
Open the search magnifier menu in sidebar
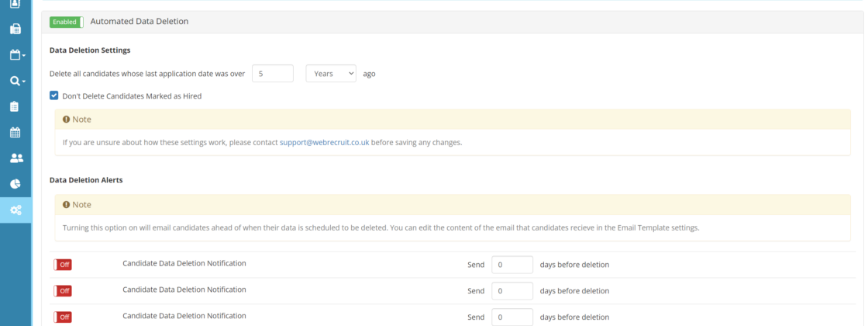[16, 81]
